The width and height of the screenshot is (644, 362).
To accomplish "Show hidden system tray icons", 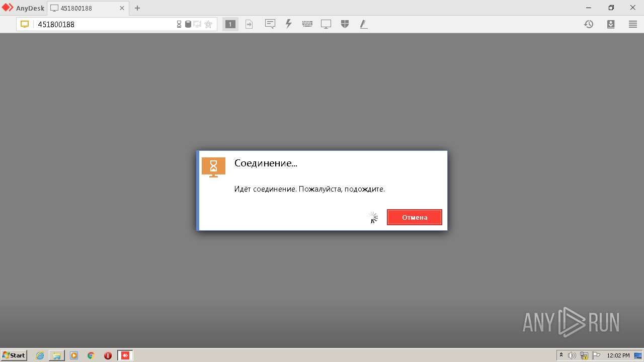I will click(x=561, y=355).
